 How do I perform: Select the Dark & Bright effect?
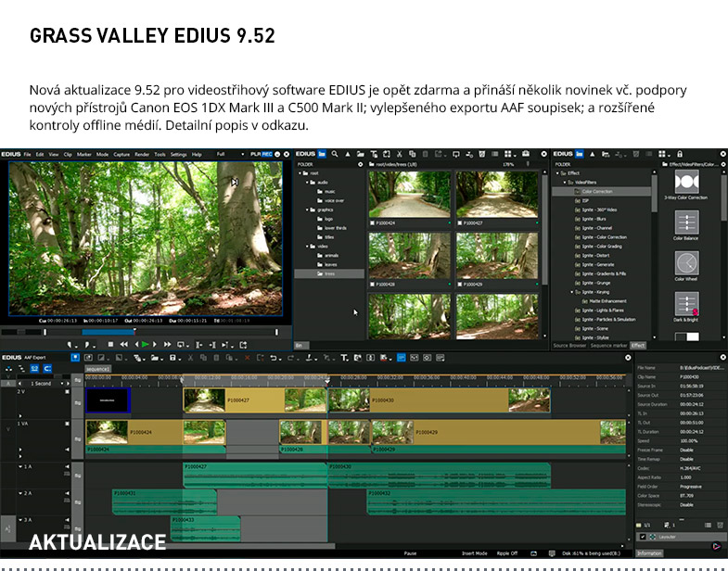click(686, 307)
